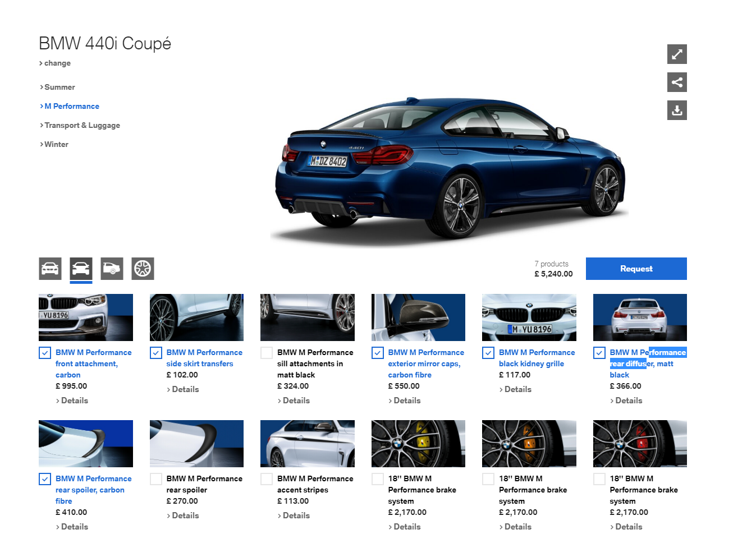756x534 pixels.
Task: Uncheck side skirt transfers checkbox
Action: 156,353
